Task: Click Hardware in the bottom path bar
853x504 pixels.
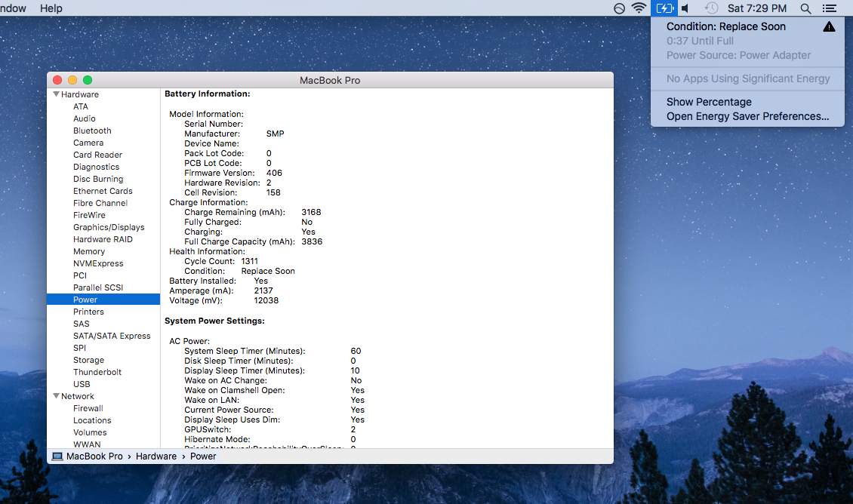Action: (156, 456)
